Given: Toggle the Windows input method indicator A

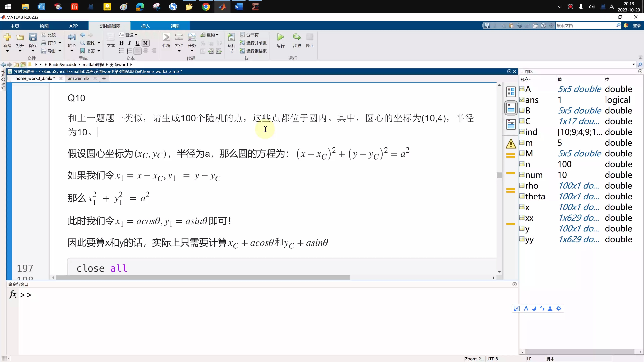Looking at the screenshot, I should (611, 7).
